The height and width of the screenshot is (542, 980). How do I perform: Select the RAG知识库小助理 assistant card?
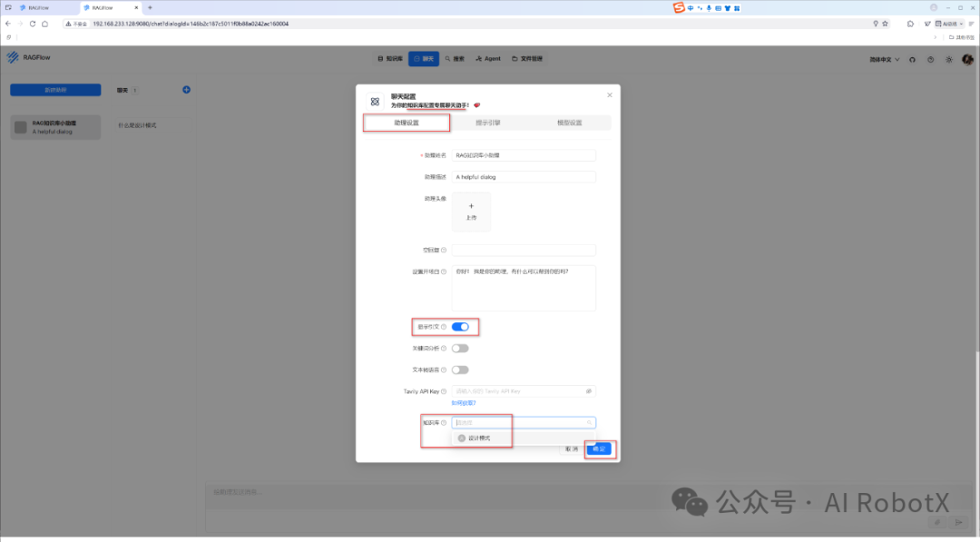(55, 127)
